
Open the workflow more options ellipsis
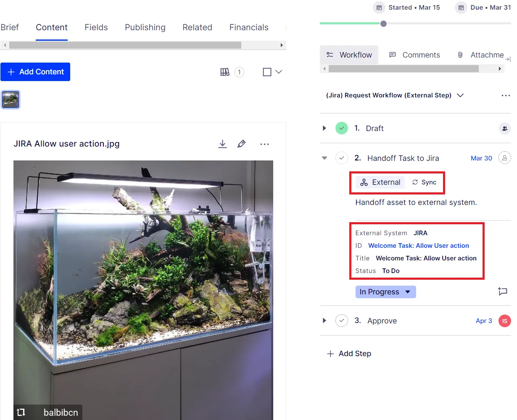[506, 95]
